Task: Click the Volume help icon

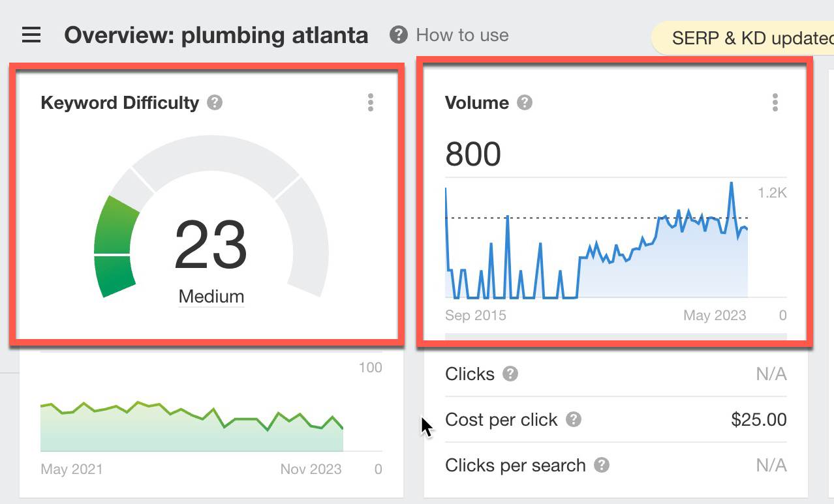Action: (x=525, y=103)
